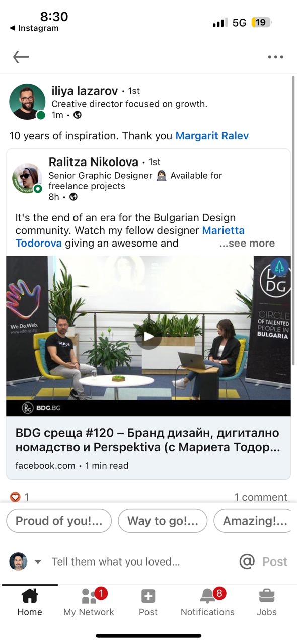Go to the Home tab
Image resolution: width=297 pixels, height=644 pixels.
[30, 602]
